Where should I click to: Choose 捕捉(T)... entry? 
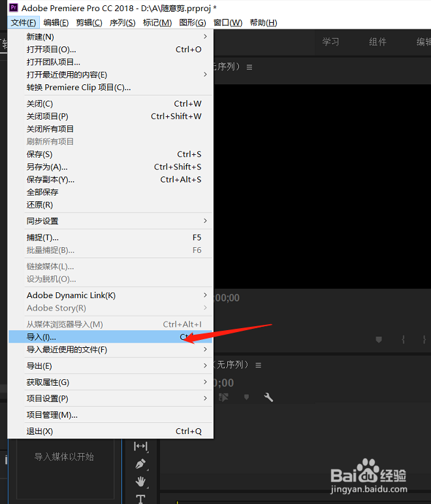tap(111, 237)
